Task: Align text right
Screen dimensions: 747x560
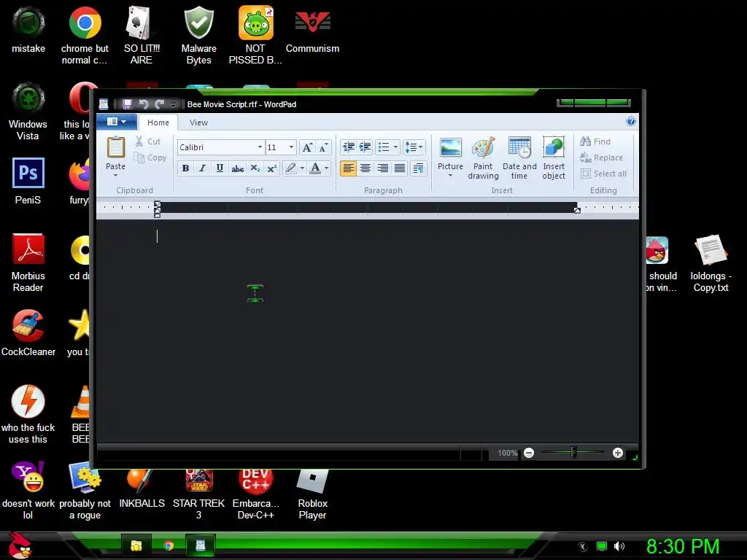Action: (x=382, y=168)
